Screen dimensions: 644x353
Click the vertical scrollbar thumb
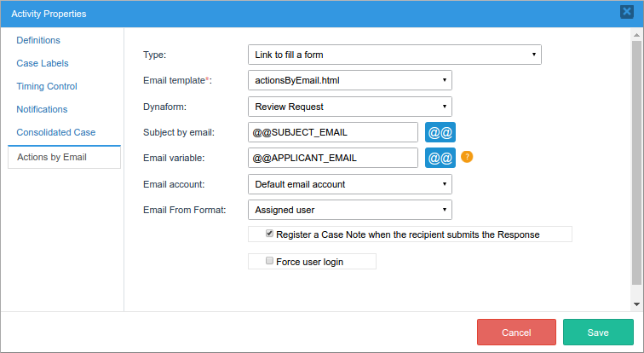coord(637,162)
